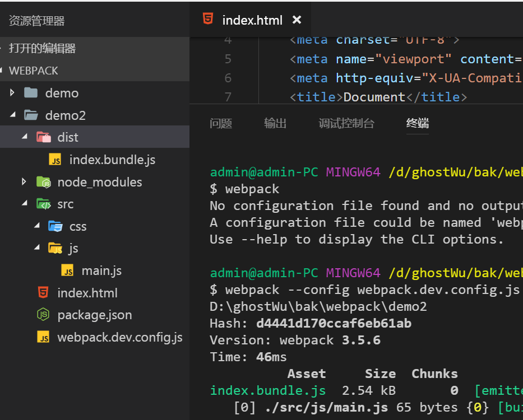Click the demo2 open folder icon
This screenshot has height=420, width=523.
click(x=31, y=115)
